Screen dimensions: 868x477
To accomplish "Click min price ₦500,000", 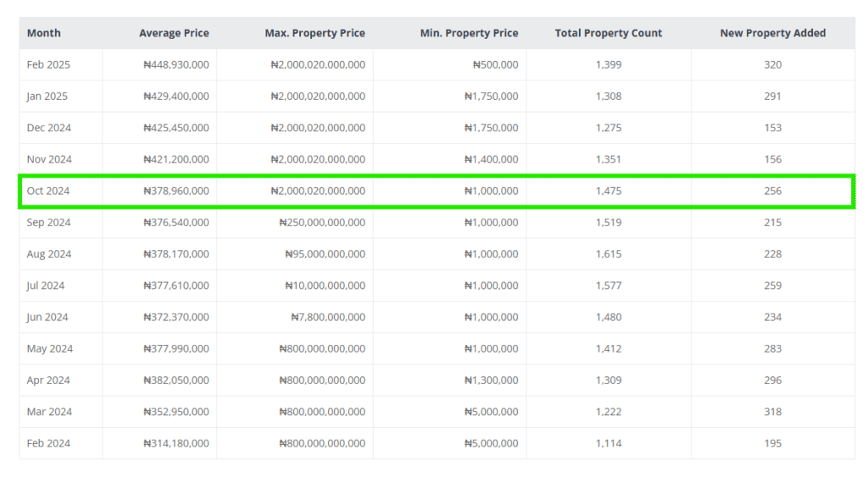I will (495, 64).
